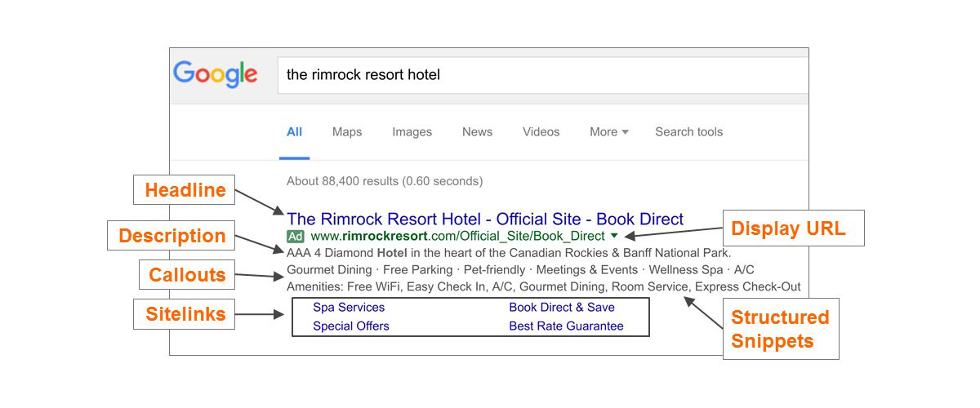The height and width of the screenshot is (408, 980).
Task: Click the search box containing rimrock resort hotel
Action: pos(542,75)
